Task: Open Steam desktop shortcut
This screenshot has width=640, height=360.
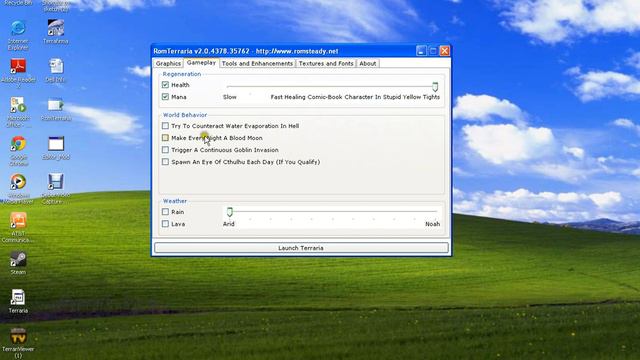Action: tap(18, 263)
